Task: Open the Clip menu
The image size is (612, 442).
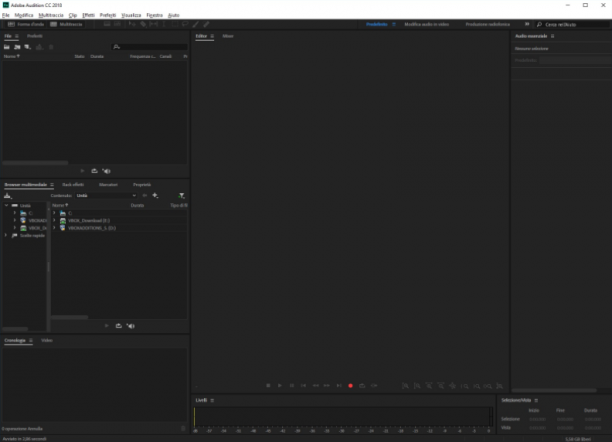Action: [73, 15]
